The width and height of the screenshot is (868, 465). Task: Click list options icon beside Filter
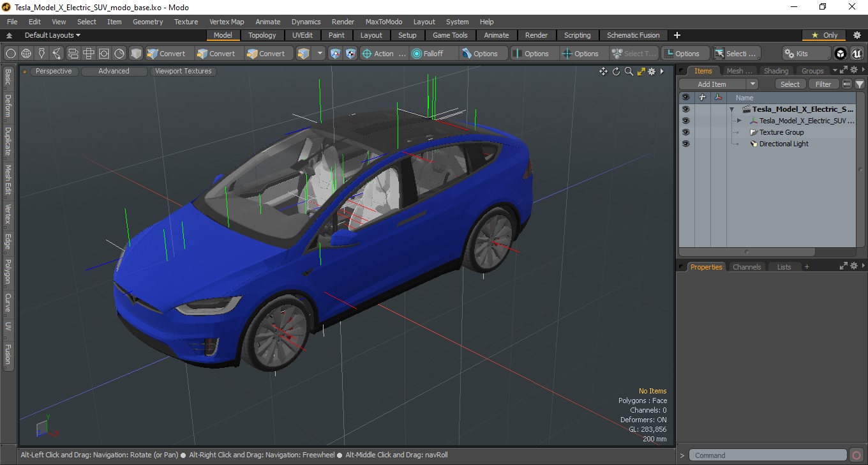[x=847, y=84]
